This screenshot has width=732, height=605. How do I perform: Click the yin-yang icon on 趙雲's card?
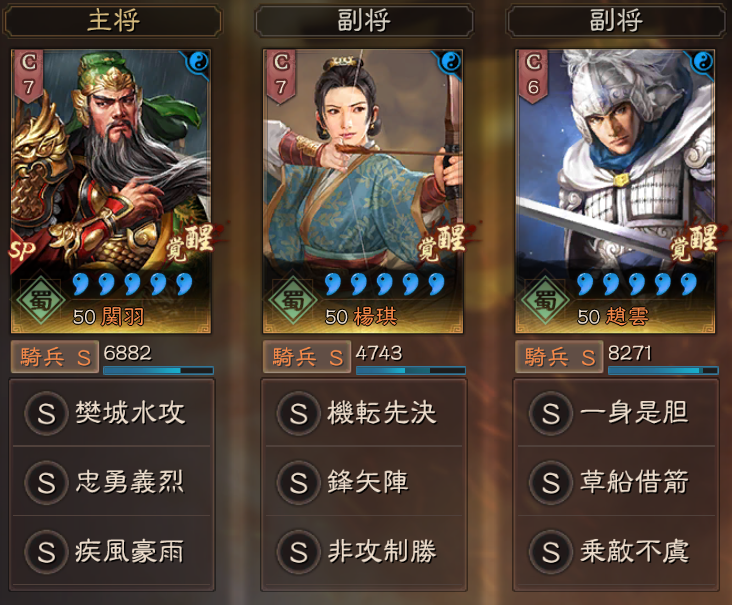(704, 62)
